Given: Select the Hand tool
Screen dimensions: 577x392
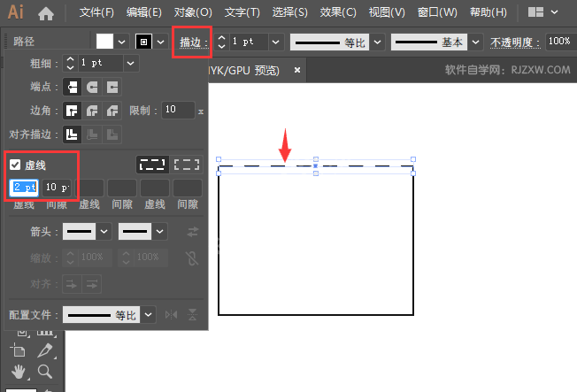Looking at the screenshot, I should pyautogui.click(x=18, y=372).
